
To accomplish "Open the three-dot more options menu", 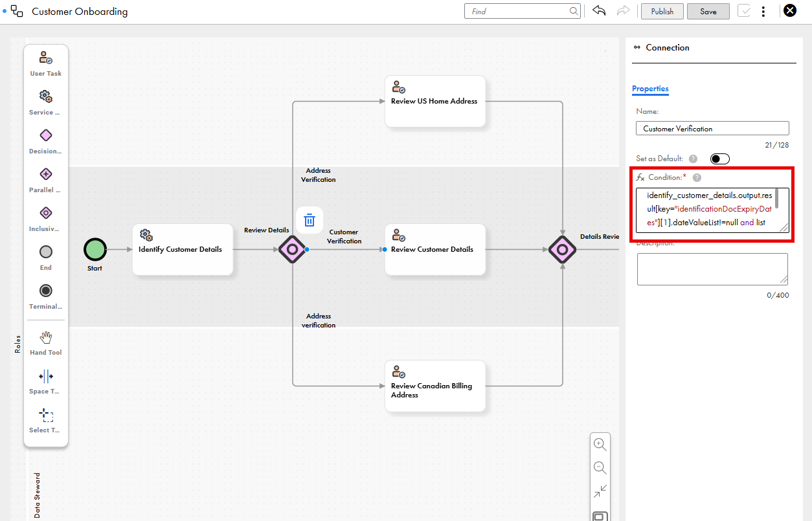I will click(x=763, y=11).
